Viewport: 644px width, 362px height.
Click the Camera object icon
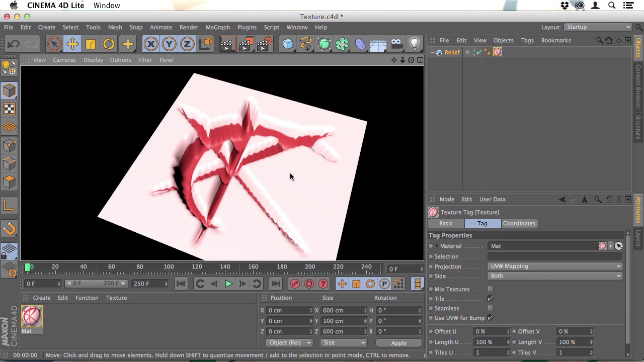(x=396, y=44)
